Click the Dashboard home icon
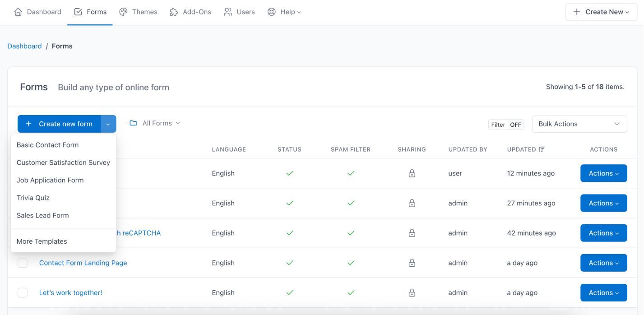644x315 pixels. coord(18,12)
